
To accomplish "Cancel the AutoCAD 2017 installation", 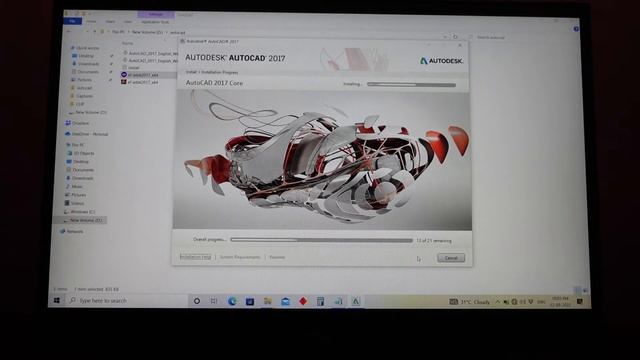I will pos(451,258).
